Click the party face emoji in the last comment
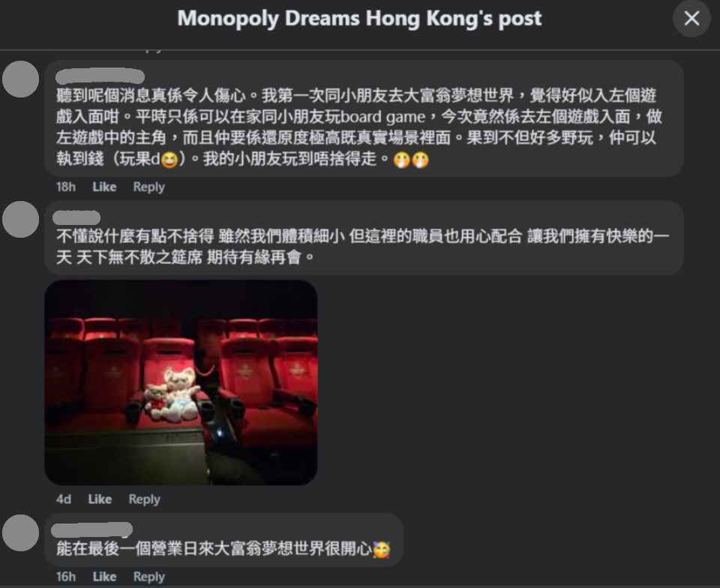 (x=382, y=549)
